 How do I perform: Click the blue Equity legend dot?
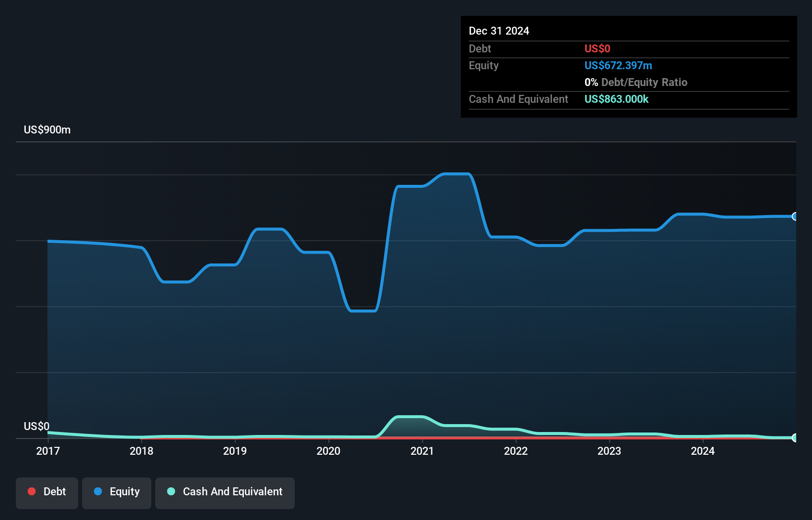pos(98,491)
